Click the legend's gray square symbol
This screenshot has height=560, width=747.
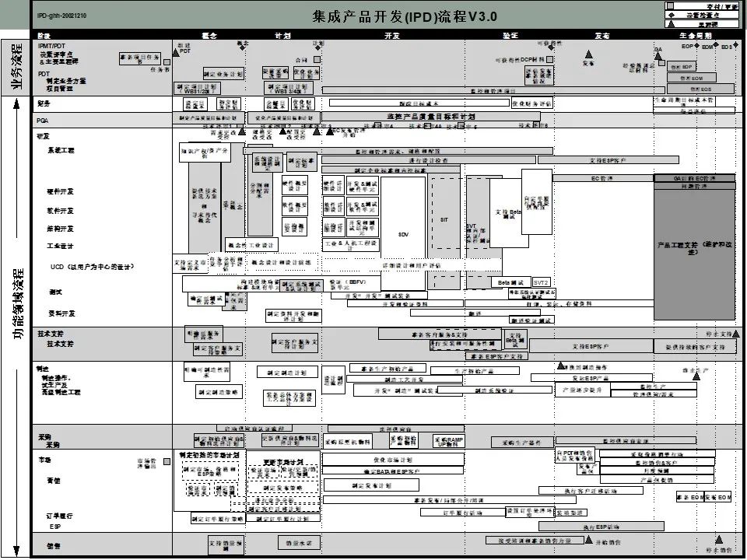[671, 5]
